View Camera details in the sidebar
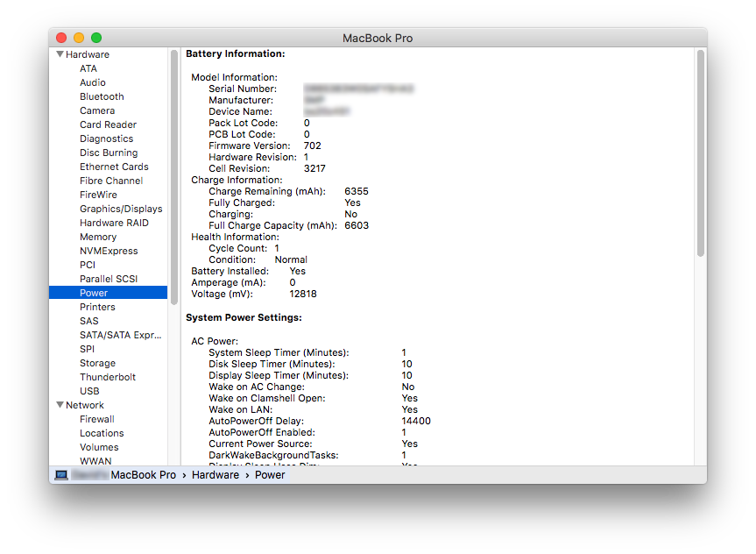 click(97, 110)
